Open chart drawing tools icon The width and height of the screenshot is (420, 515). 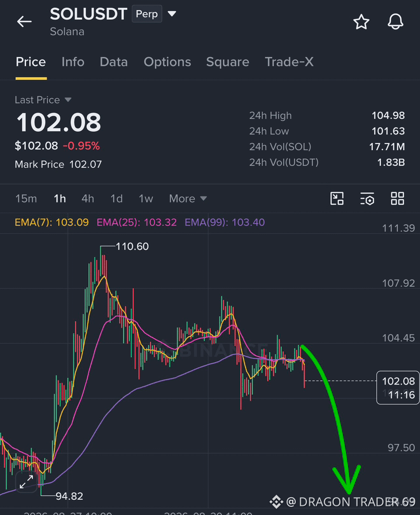[337, 199]
